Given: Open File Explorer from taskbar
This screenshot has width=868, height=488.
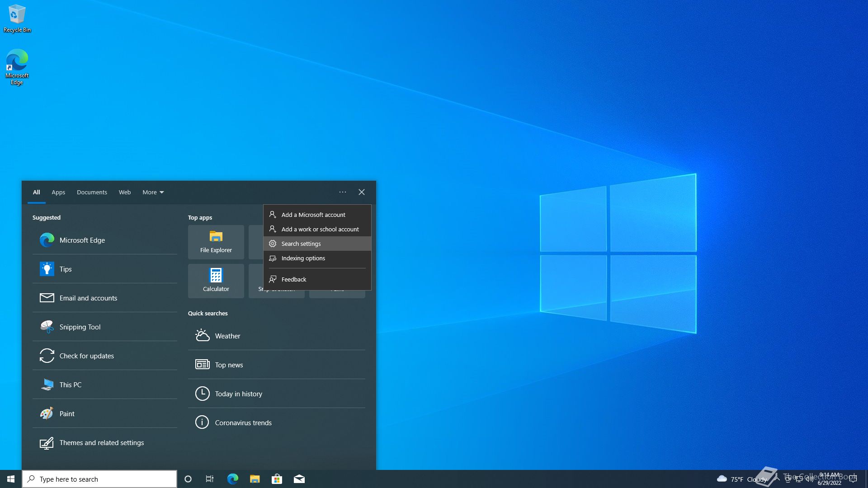Looking at the screenshot, I should pos(255,479).
